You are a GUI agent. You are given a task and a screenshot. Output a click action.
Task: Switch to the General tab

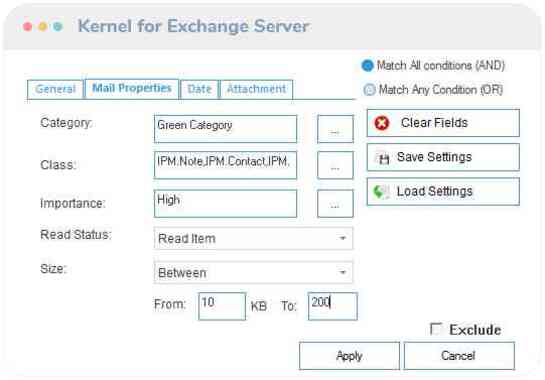pyautogui.click(x=55, y=89)
